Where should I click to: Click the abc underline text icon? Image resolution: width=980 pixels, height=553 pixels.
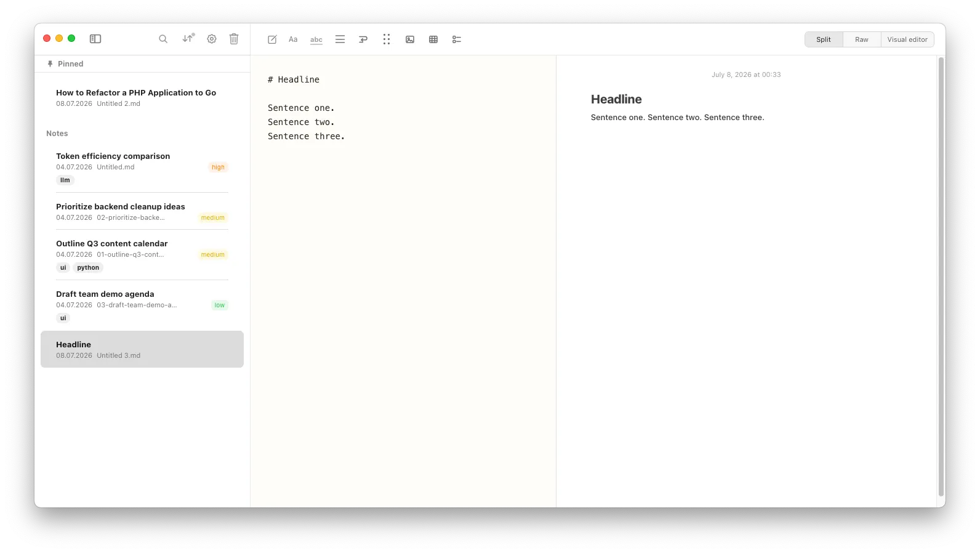pyautogui.click(x=316, y=39)
